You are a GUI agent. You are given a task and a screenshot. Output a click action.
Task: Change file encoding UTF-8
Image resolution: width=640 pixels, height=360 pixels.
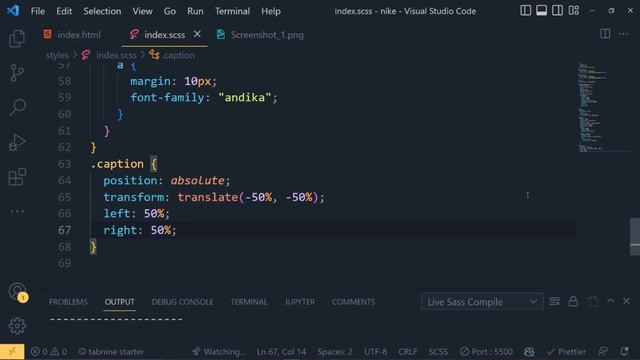click(x=376, y=351)
